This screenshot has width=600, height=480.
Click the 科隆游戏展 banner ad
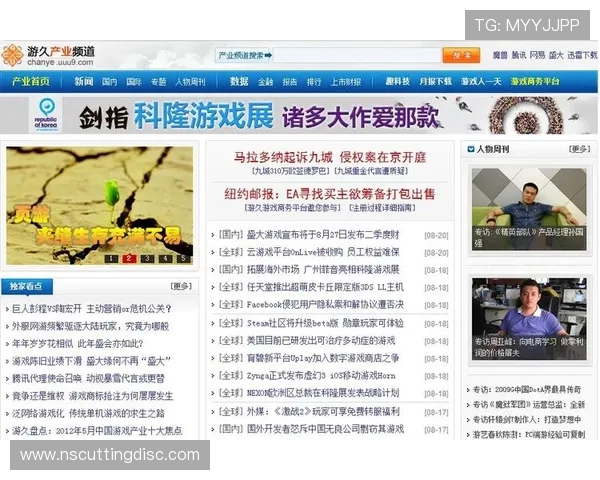(x=298, y=115)
